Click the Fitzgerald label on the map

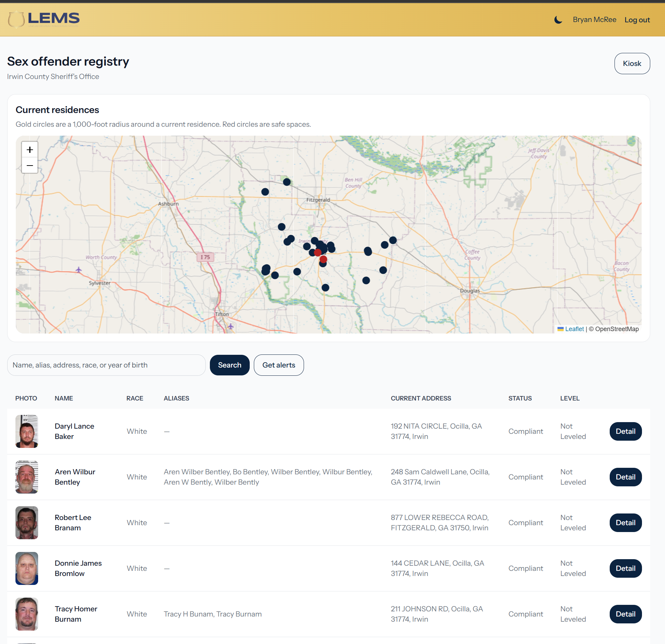point(318,200)
